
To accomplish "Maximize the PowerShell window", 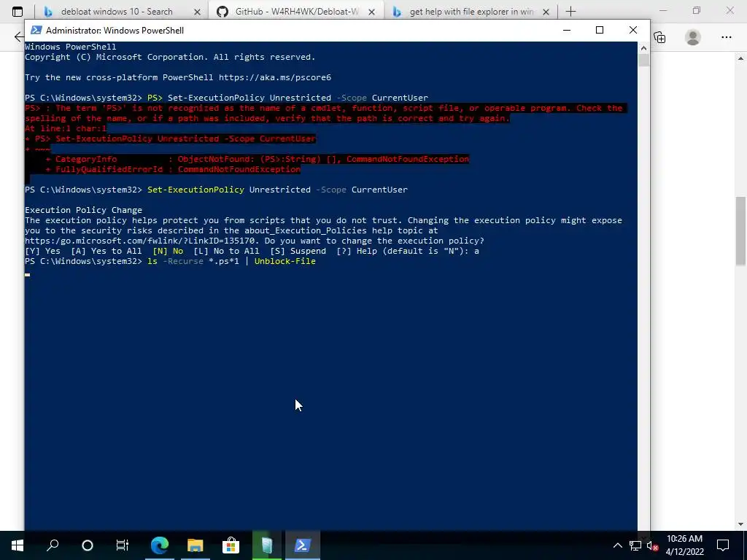I will pos(600,30).
